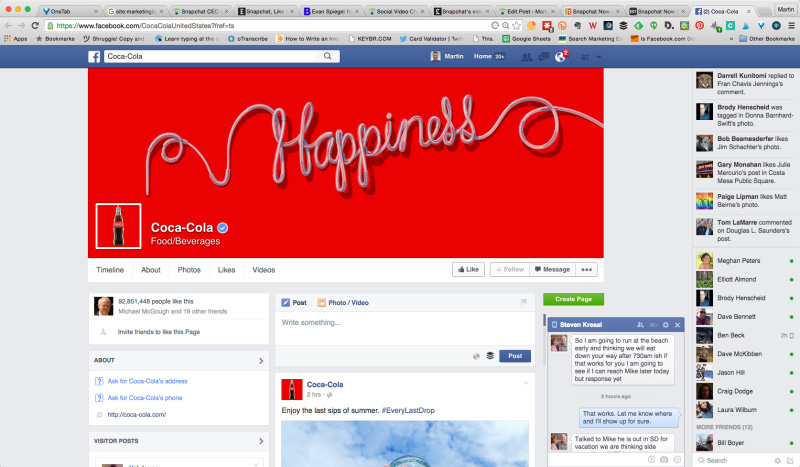Expand the ABOUT section chevron
Image resolution: width=800 pixels, height=467 pixels.
pos(261,361)
